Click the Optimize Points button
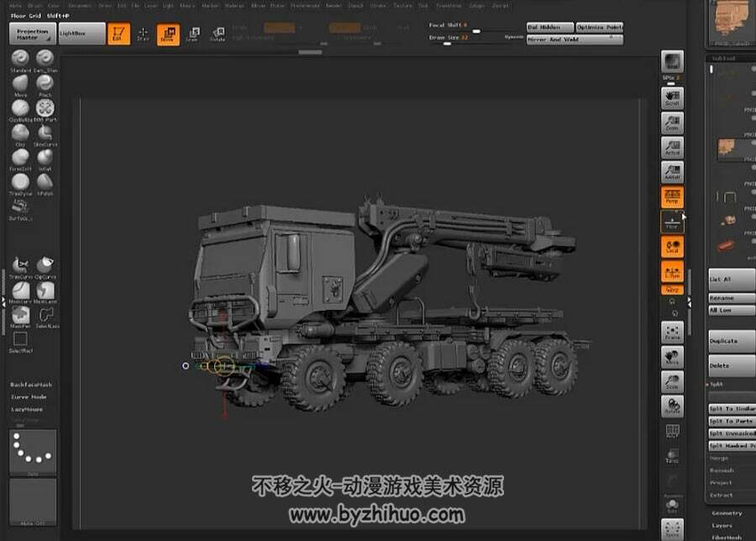 [599, 28]
